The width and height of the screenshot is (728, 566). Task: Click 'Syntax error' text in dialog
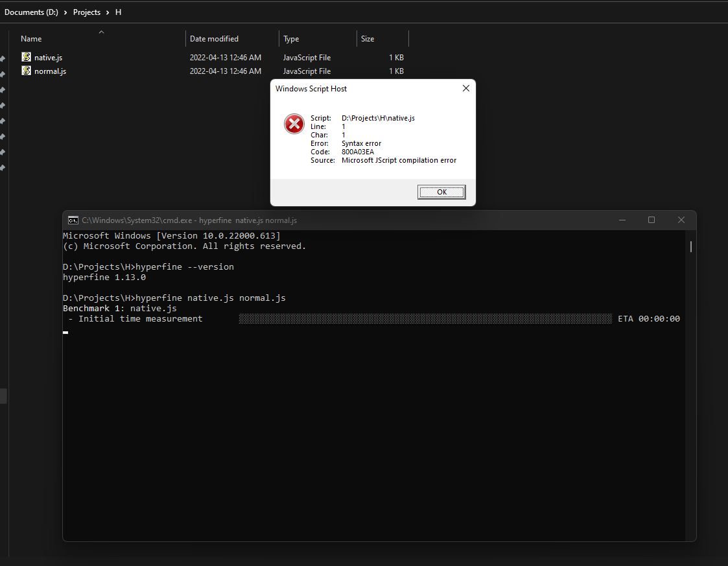coord(361,143)
